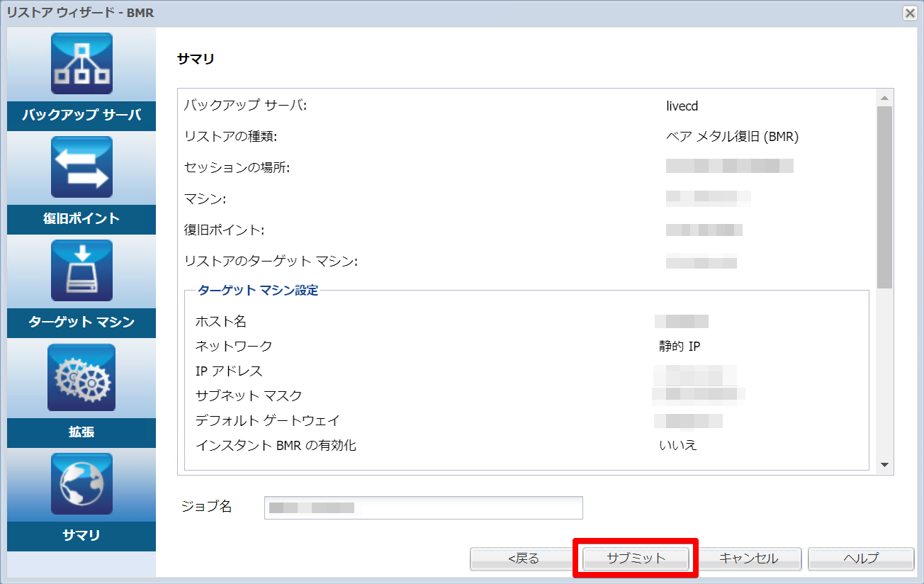Image resolution: width=924 pixels, height=584 pixels.
Task: Open the 拡張 step label
Action: (81, 432)
